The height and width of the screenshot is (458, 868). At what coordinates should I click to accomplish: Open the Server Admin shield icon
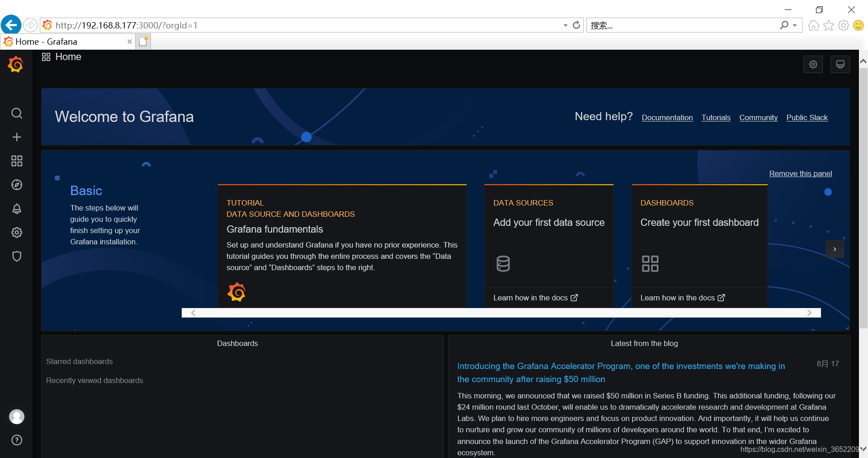17,256
